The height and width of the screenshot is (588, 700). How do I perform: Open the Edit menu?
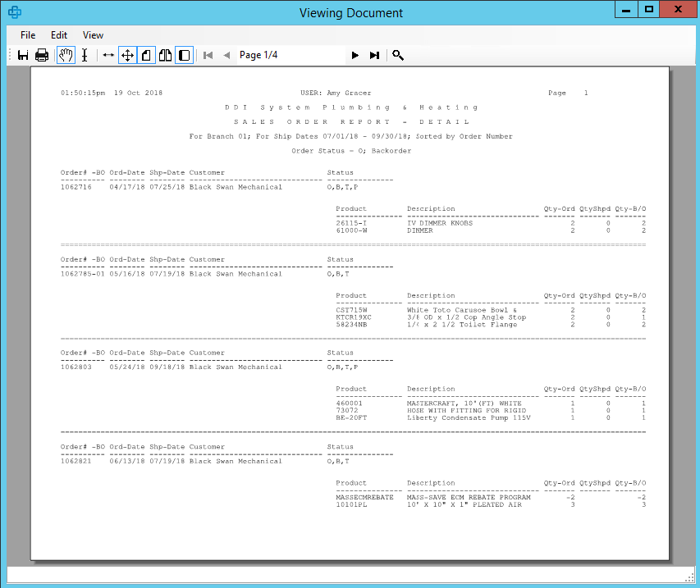59,35
